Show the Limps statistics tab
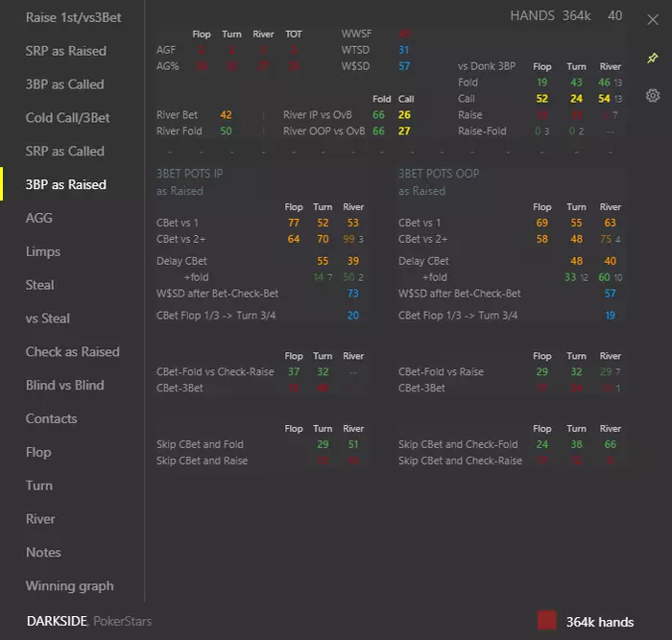Screen dimensions: 672x640 point(43,251)
